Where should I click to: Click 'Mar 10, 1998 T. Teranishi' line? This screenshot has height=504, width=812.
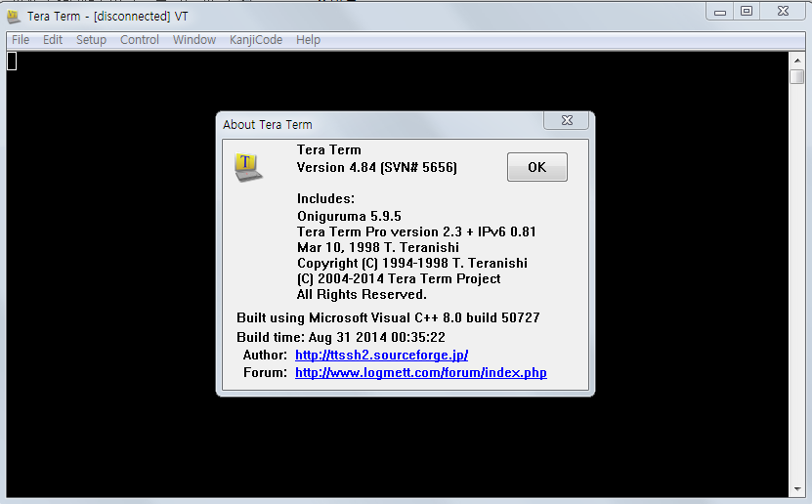[378, 247]
